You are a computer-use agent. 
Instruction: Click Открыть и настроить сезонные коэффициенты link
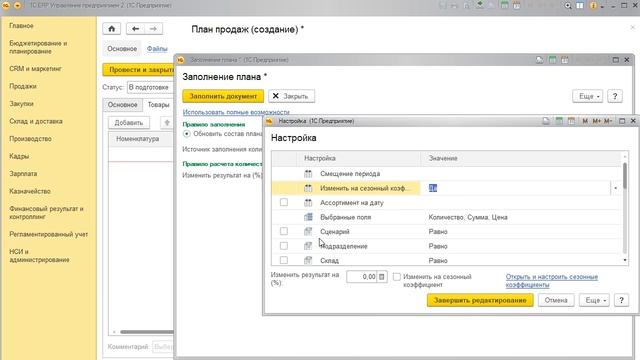point(551,280)
